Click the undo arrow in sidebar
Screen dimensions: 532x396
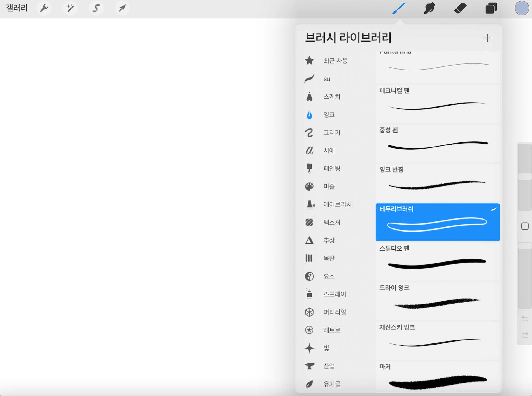pyautogui.click(x=525, y=318)
